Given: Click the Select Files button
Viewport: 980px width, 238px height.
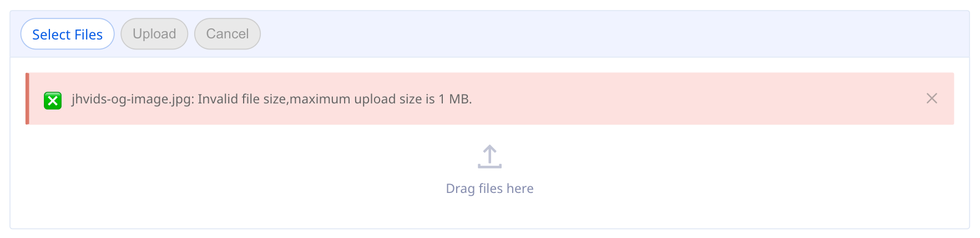Looking at the screenshot, I should click(67, 34).
